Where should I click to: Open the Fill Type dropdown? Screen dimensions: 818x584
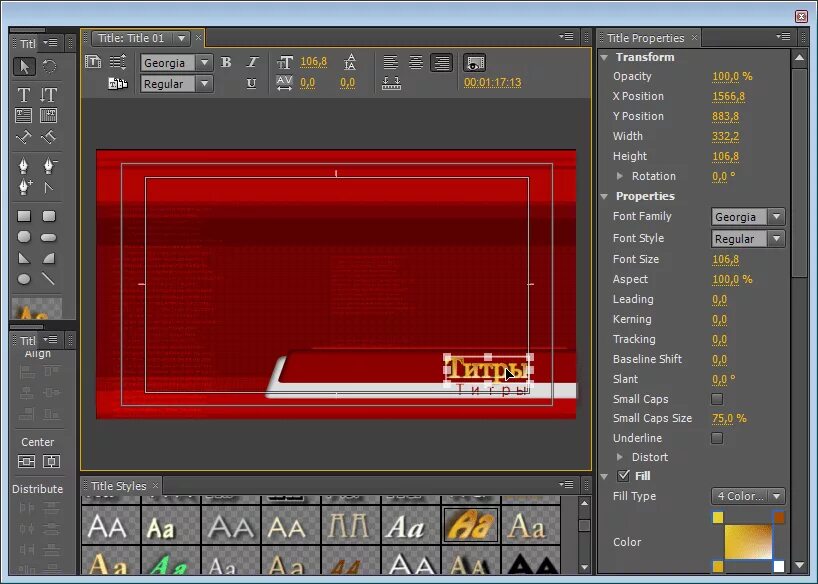click(x=748, y=496)
